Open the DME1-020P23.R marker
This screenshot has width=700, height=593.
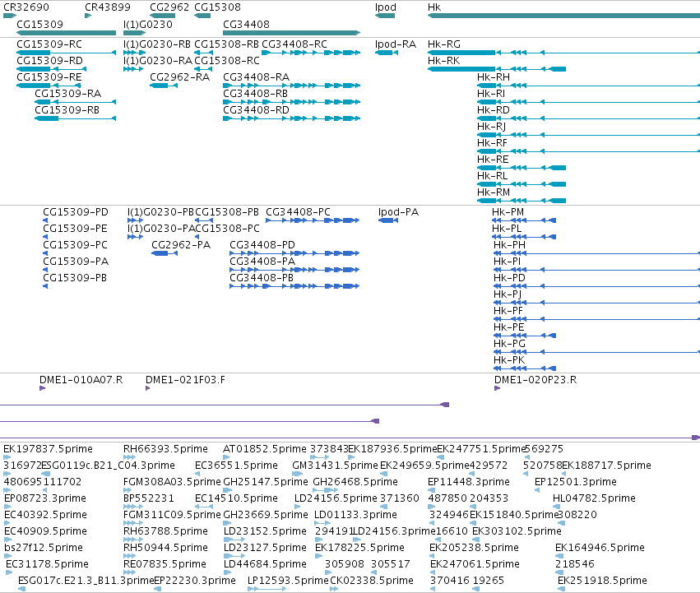tap(498, 388)
